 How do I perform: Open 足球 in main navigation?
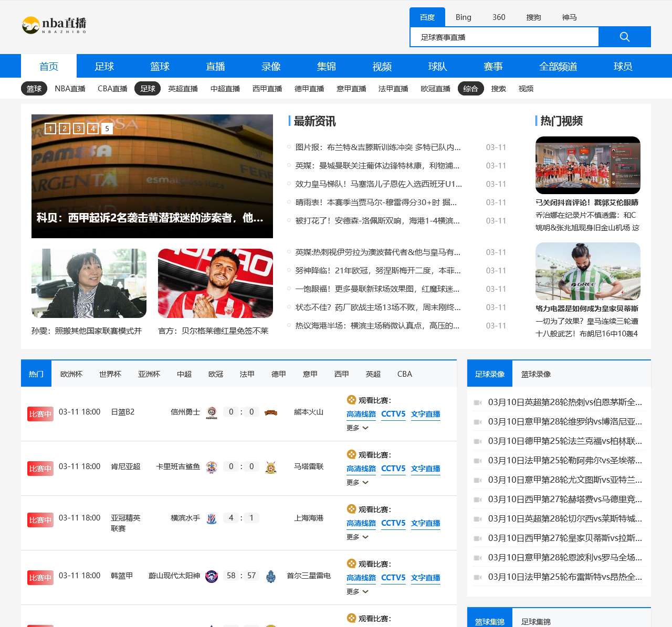(x=104, y=67)
